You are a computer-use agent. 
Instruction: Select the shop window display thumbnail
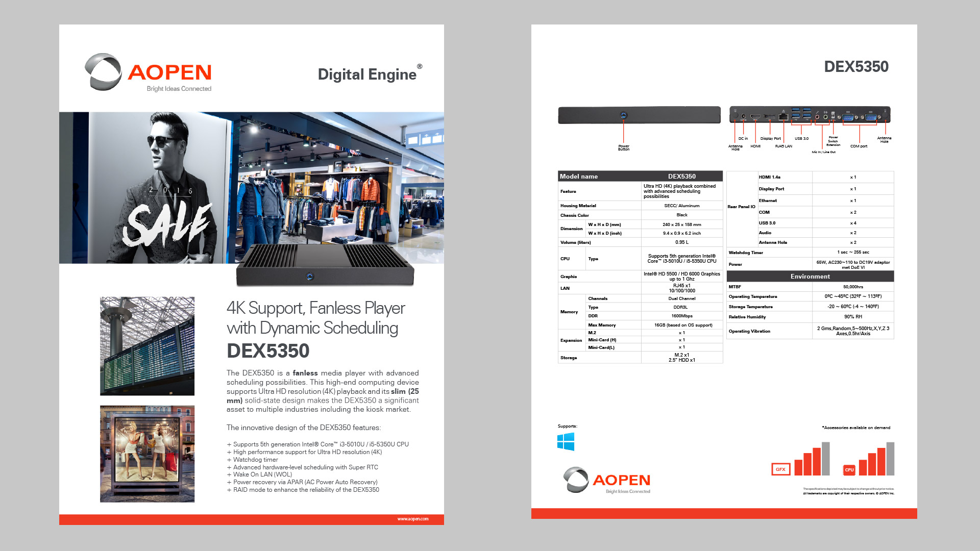pyautogui.click(x=147, y=454)
